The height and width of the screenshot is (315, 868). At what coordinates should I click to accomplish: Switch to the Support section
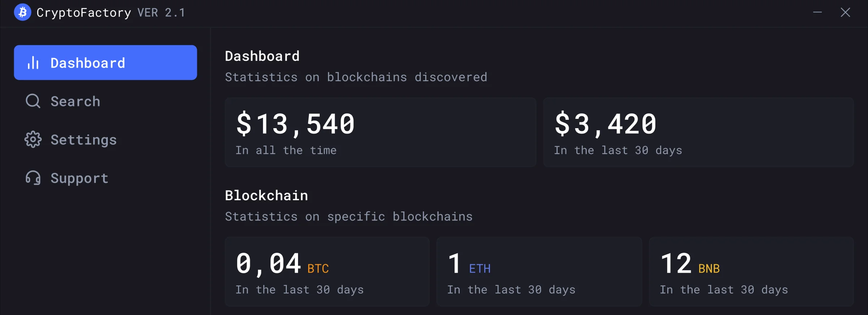[x=79, y=178]
